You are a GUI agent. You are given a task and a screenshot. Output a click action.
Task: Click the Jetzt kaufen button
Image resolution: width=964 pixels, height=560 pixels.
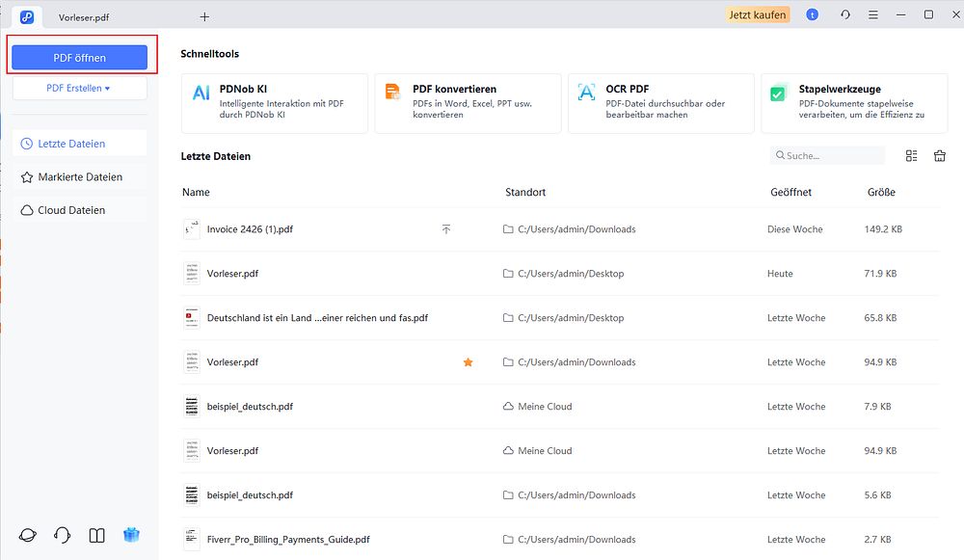point(758,14)
